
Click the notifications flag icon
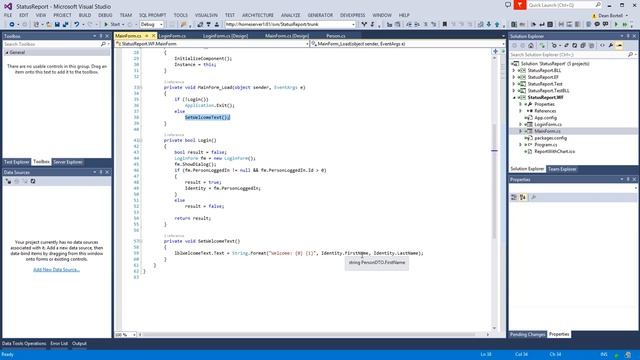520,5
